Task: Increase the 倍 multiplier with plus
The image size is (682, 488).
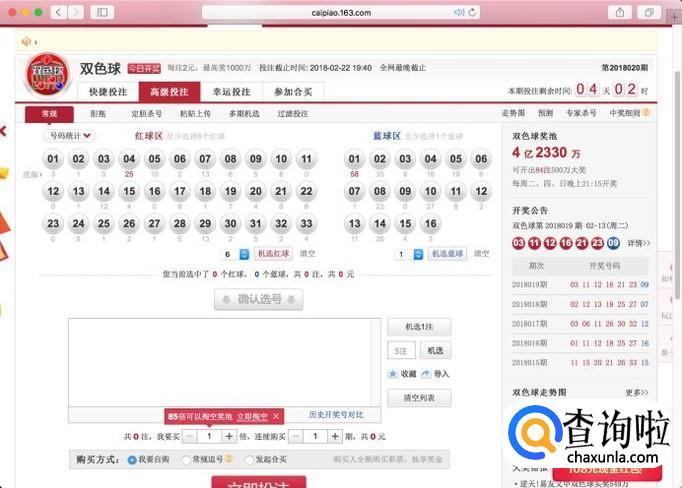Action: 229,436
